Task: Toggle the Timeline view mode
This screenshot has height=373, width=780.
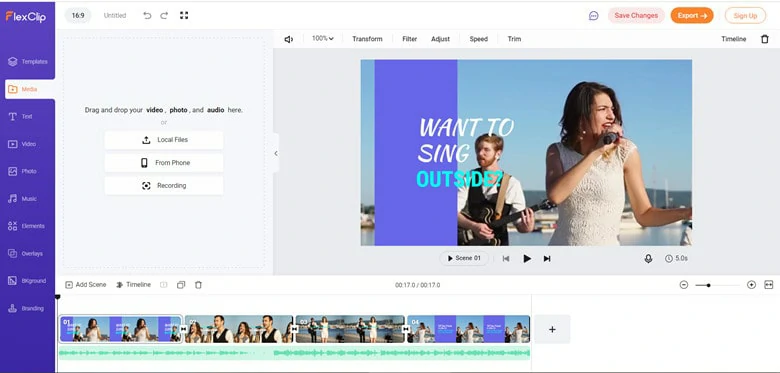Action: 133,285
